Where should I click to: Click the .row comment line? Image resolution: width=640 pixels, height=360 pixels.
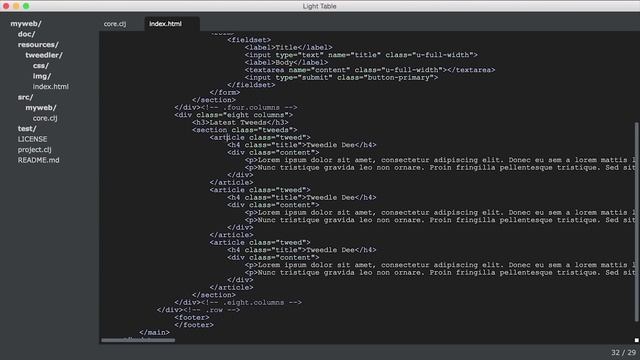tap(198, 310)
